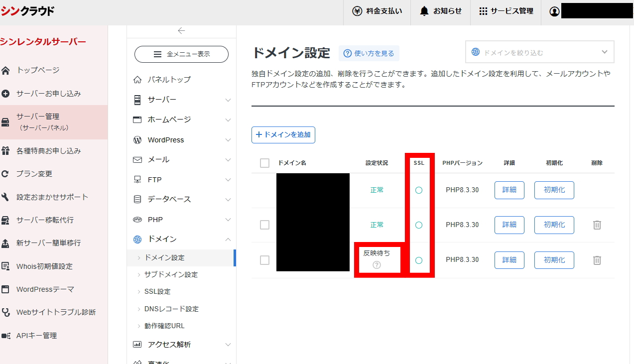This screenshot has width=634, height=364.
Task: Open Webサイトトラブル診断 stethoscope icon
Action: click(x=6, y=312)
